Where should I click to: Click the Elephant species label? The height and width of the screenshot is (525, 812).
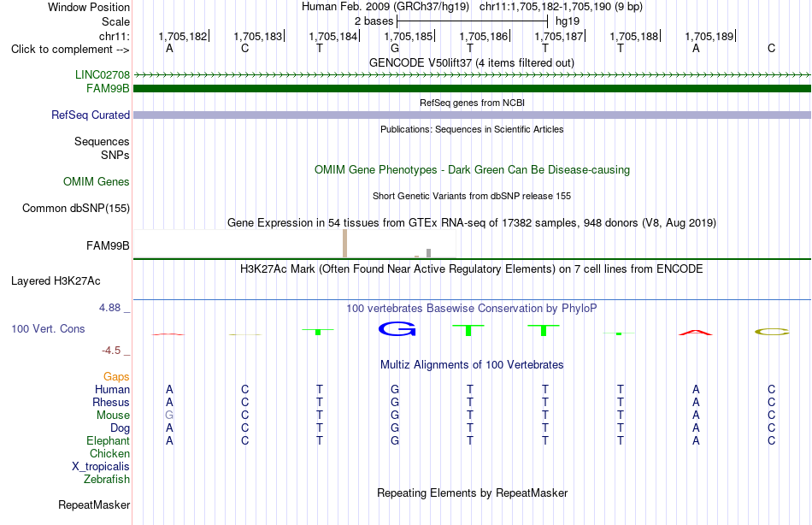click(x=108, y=441)
